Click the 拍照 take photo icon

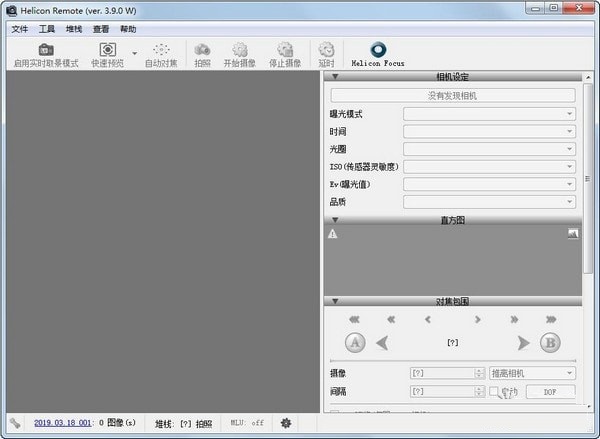(x=203, y=50)
